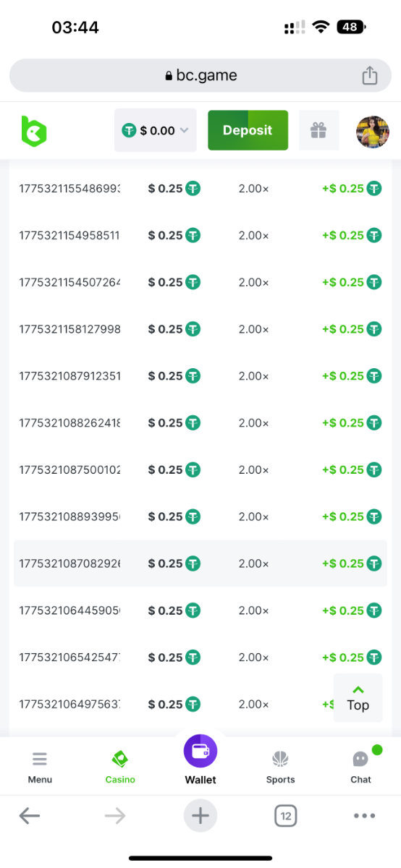Jump back using the Top button

(x=358, y=698)
